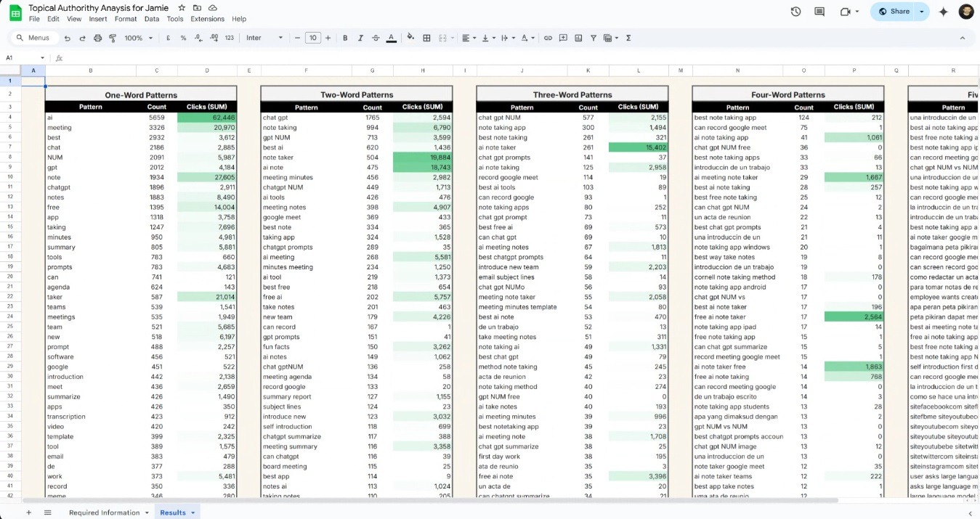Click the redo arrow in the toolbar
Screen dimensions: 980x519
[82, 38]
